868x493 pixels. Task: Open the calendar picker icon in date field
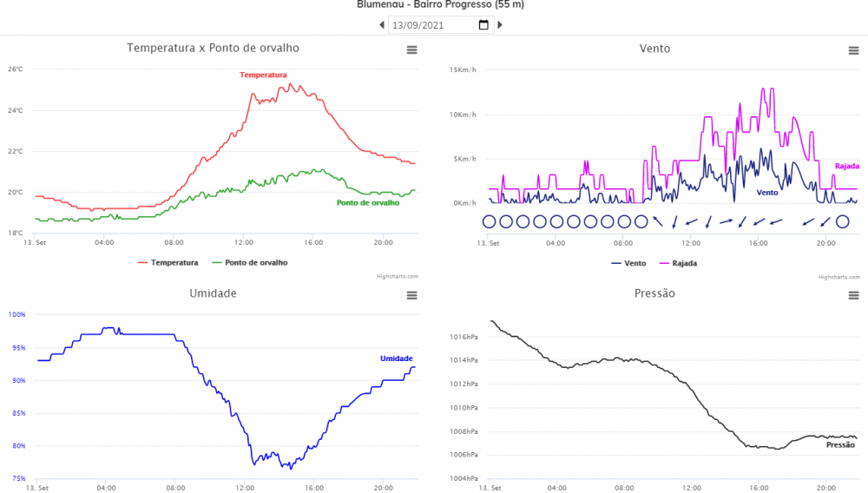tap(483, 25)
